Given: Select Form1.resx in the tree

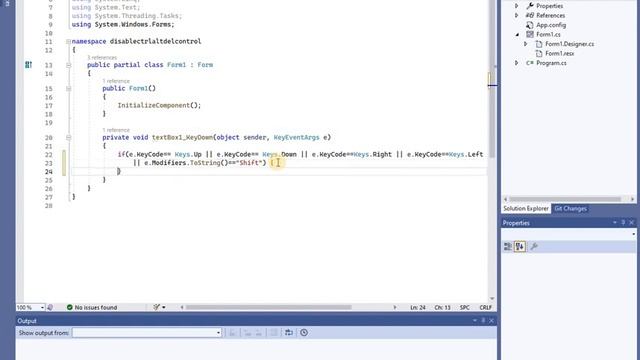Looking at the screenshot, I should (x=560, y=53).
